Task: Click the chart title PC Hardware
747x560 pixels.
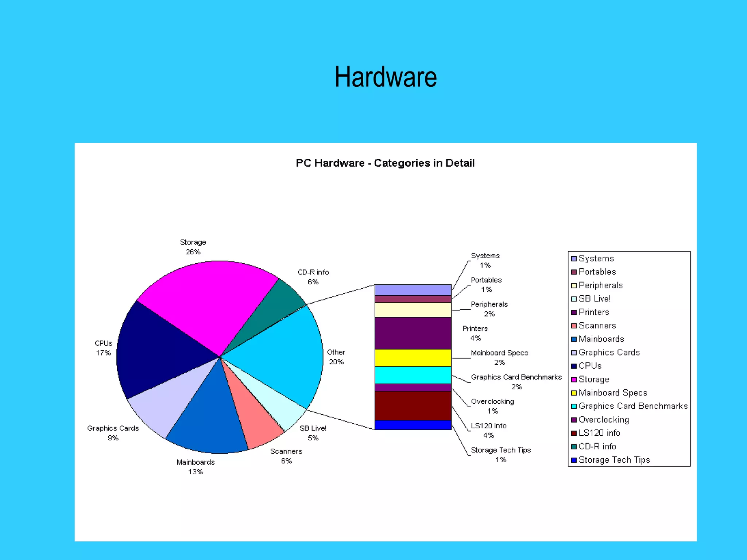Action: (385, 163)
